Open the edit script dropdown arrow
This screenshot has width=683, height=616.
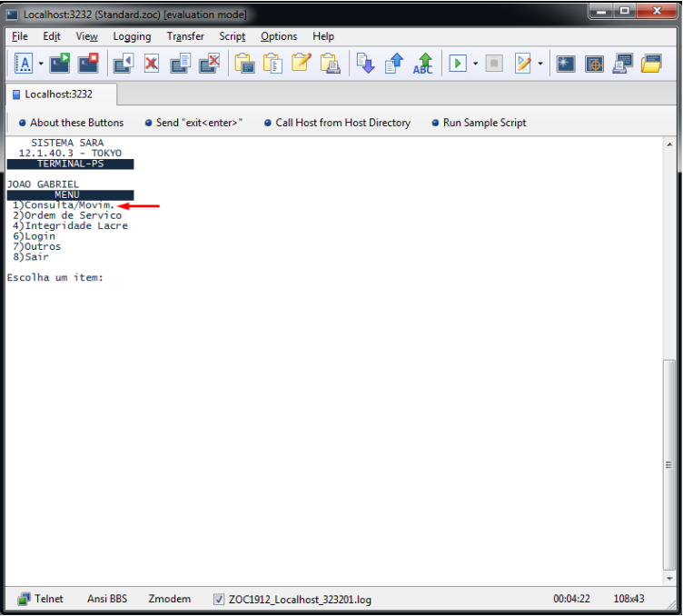(540, 64)
